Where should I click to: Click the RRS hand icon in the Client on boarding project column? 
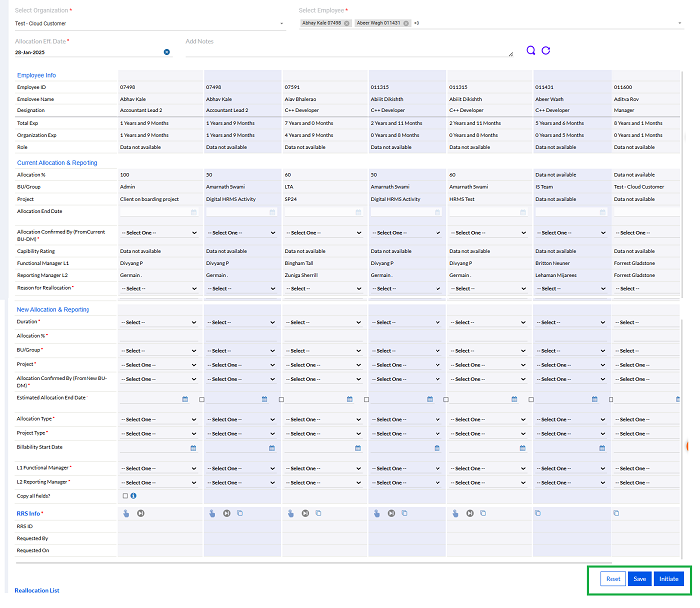pyautogui.click(x=126, y=514)
